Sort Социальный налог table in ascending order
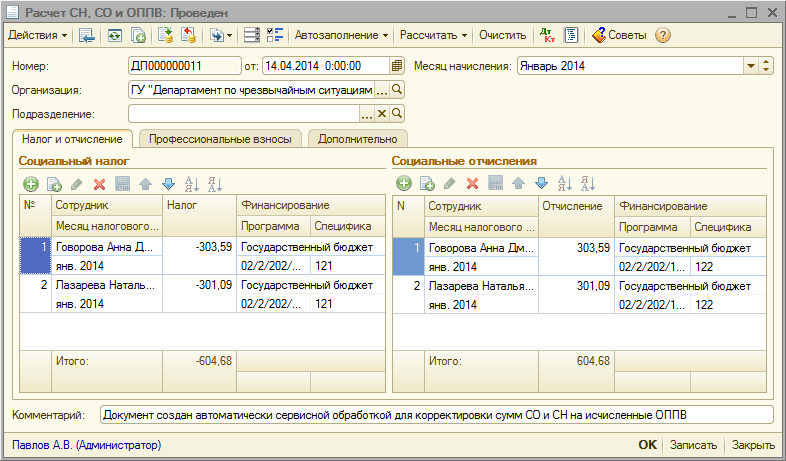The width and height of the screenshot is (786, 461). pos(191,184)
